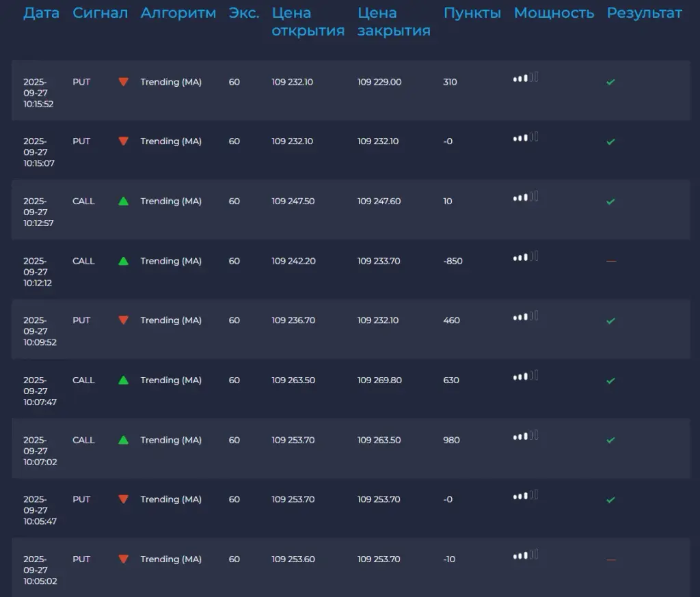Click the Дата column header
The image size is (700, 597).
point(41,13)
